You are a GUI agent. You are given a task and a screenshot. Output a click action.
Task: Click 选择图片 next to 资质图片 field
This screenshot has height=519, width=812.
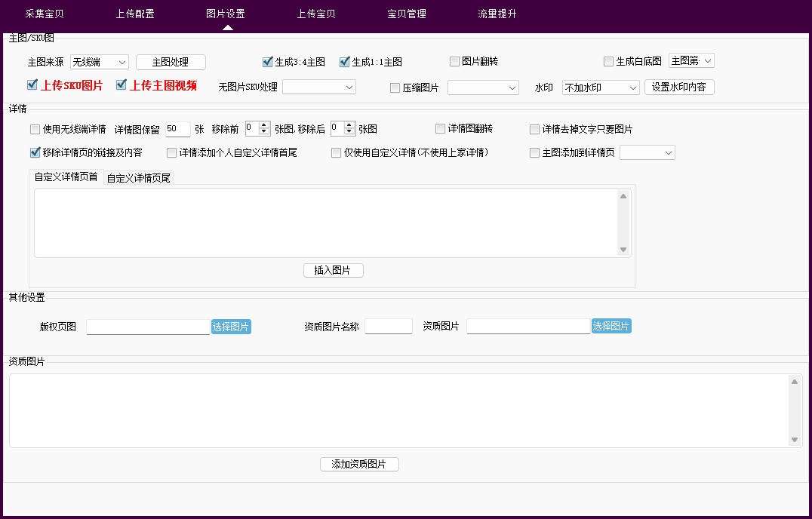611,326
